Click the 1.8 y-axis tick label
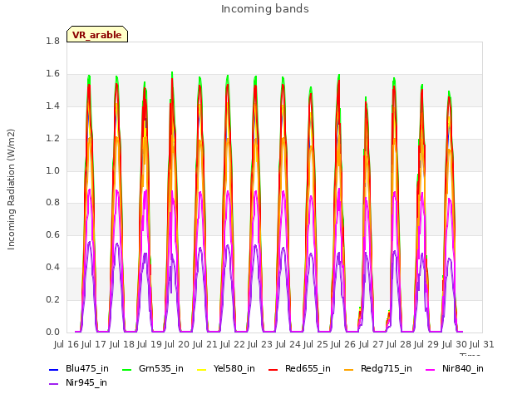The width and height of the screenshot is (532, 399). [52, 41]
